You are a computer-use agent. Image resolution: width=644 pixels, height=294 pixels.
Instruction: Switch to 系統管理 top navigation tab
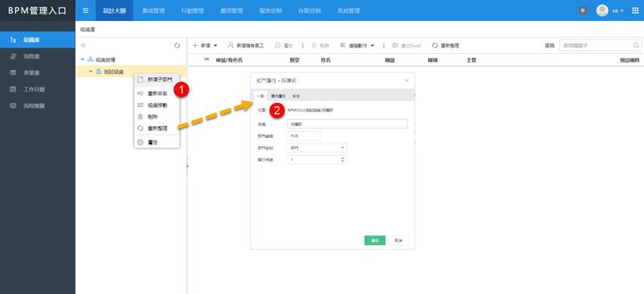pos(348,10)
